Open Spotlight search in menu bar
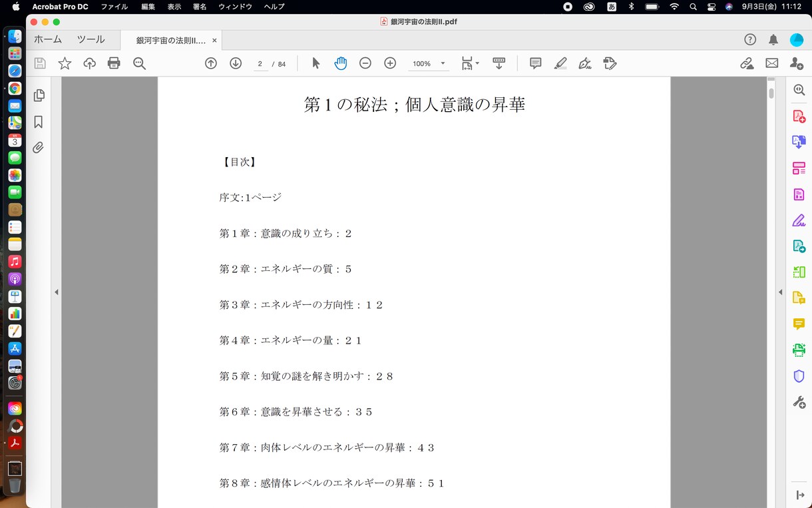Viewport: 812px width, 508px height. click(x=694, y=7)
